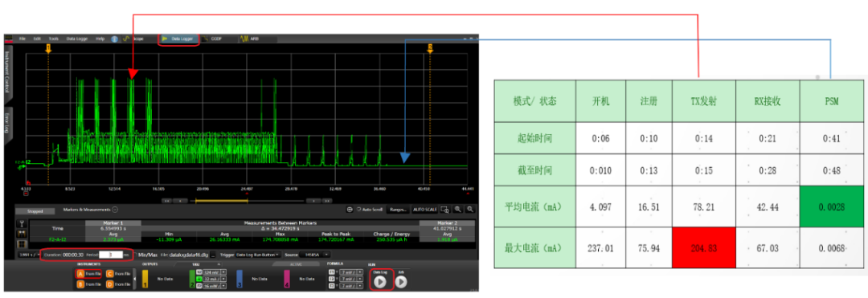Click the top marker-tool icon left of the measurements table
Image resolution: width=868 pixels, height=298 pixels.
(23, 223)
